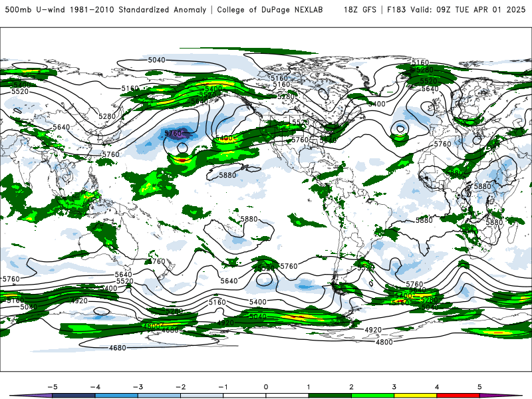532x399 pixels.
Task: Select the dark navy -5 to -4 legend color
Action: [74, 396]
